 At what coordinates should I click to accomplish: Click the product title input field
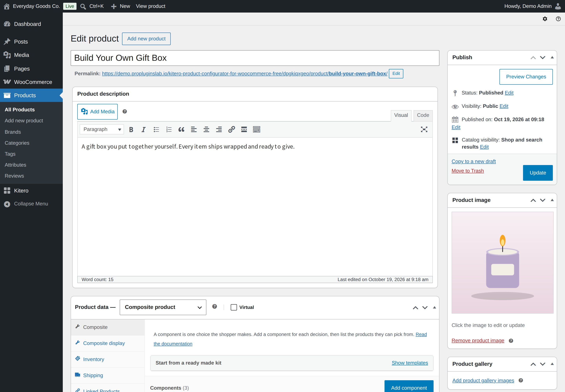tap(255, 58)
